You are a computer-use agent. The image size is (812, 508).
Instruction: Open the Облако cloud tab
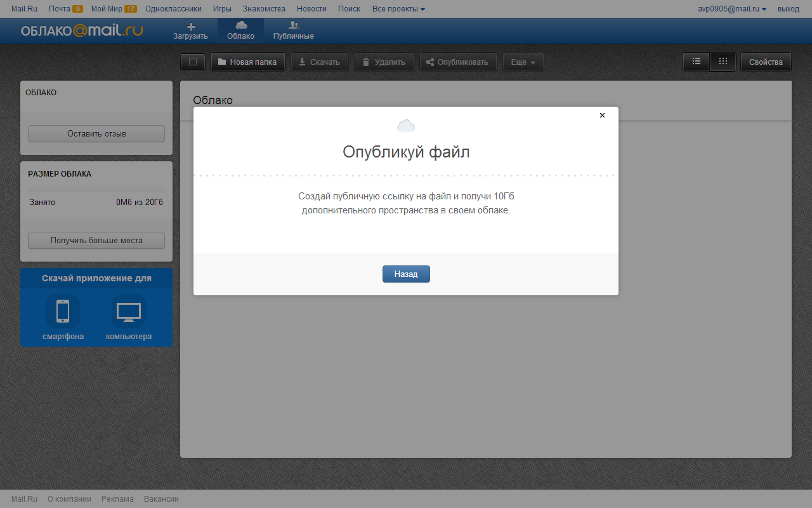point(240,30)
